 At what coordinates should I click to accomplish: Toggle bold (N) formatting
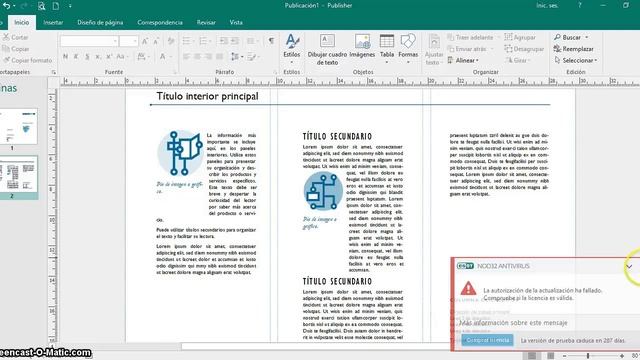point(65,56)
